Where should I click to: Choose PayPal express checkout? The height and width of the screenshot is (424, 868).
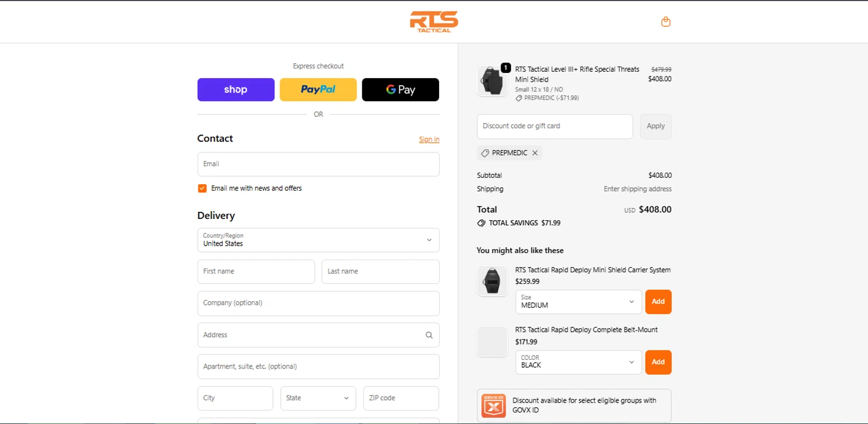318,90
